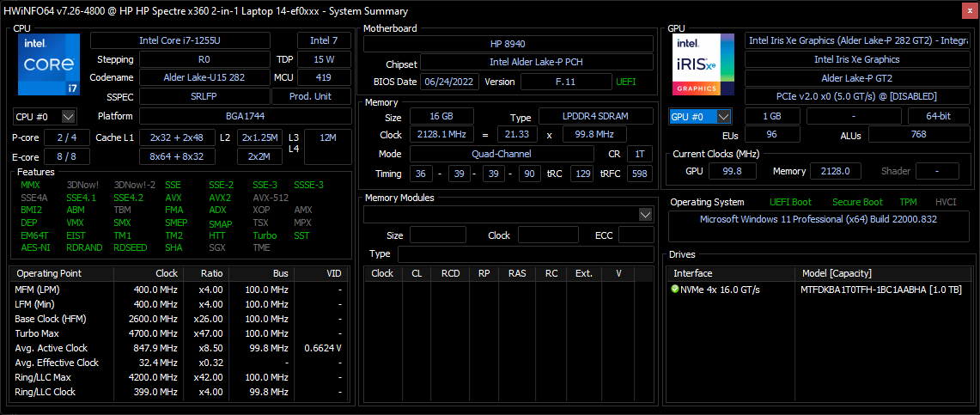Click the Bus column header
980x415 pixels.
coord(261,274)
